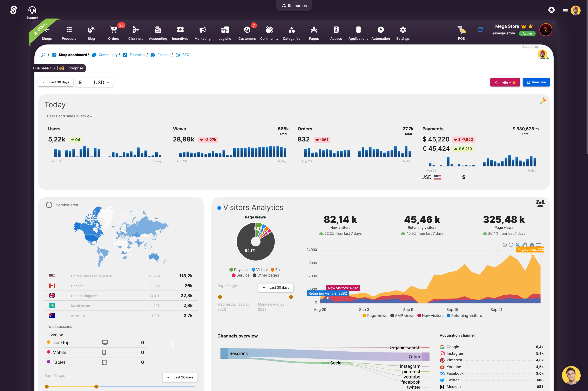Toggle Page views series in chart legend

pos(375,315)
